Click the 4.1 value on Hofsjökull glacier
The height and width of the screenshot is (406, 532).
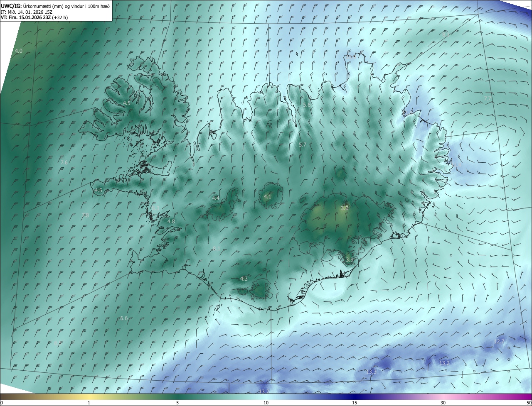tap(267, 197)
